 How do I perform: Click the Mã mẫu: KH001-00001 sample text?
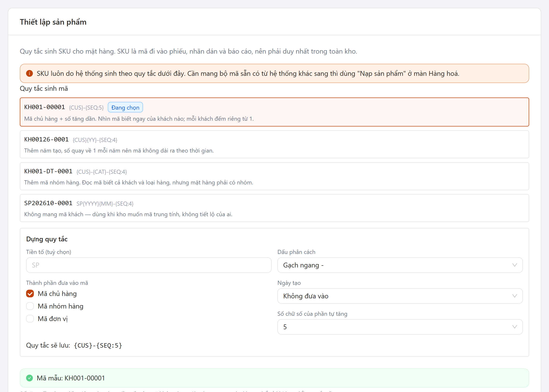coord(71,378)
